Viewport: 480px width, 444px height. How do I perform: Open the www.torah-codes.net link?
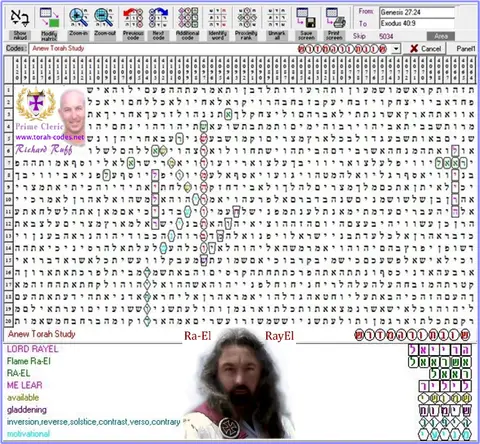[x=49, y=137]
